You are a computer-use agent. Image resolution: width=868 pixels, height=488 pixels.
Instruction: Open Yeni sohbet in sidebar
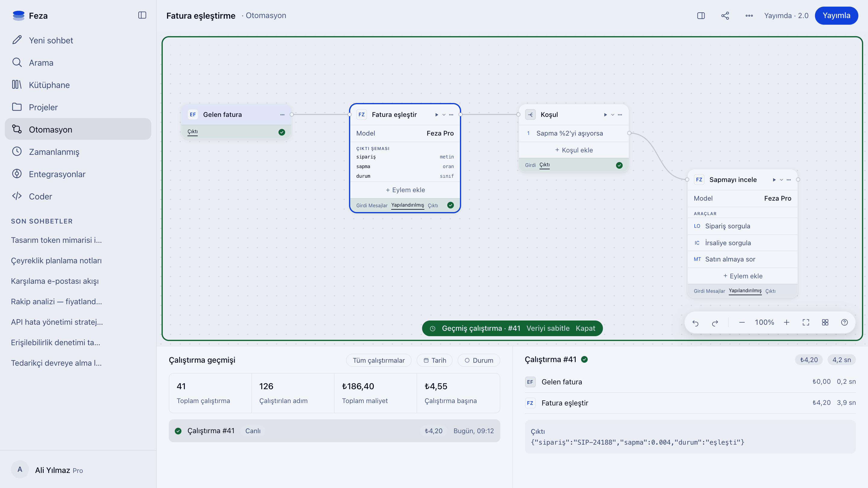[78, 40]
